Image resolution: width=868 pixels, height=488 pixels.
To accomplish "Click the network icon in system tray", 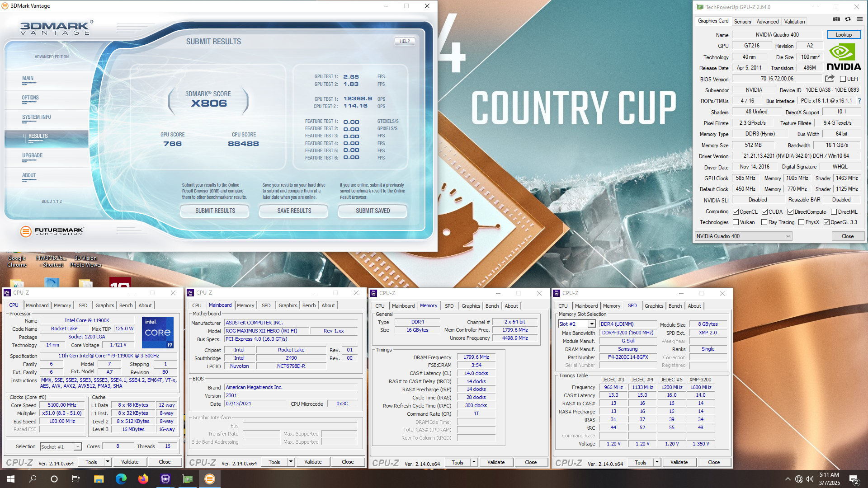I will [799, 479].
